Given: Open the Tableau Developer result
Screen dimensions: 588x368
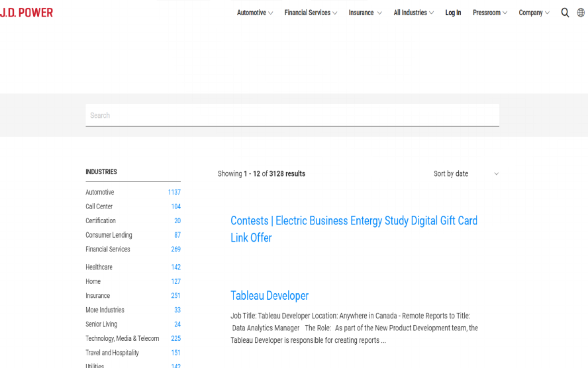Looking at the screenshot, I should click(x=269, y=296).
